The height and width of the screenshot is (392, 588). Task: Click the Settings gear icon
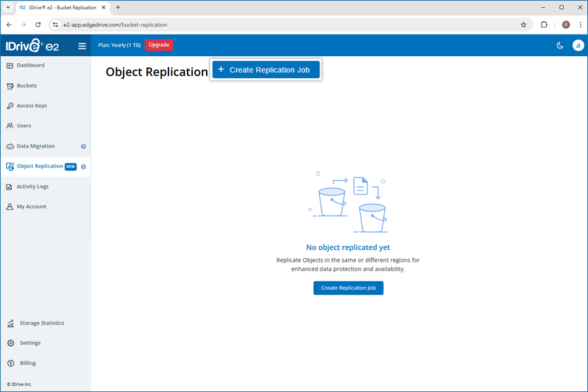tap(10, 343)
